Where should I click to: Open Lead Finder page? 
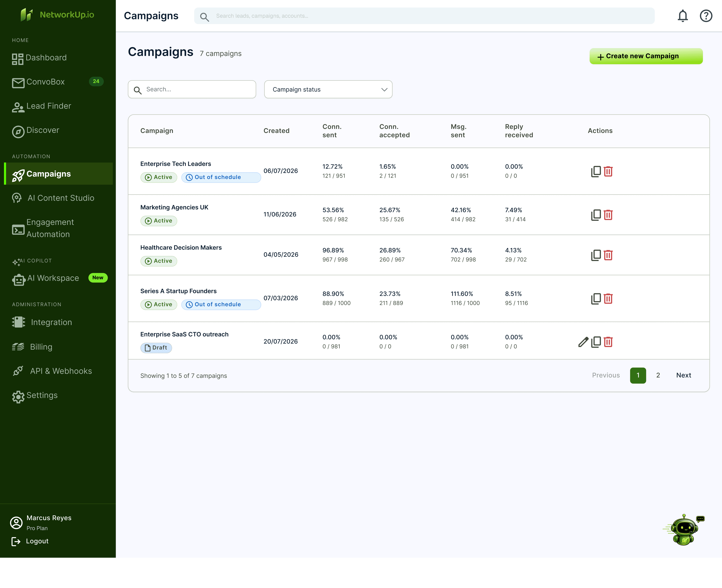point(58,106)
